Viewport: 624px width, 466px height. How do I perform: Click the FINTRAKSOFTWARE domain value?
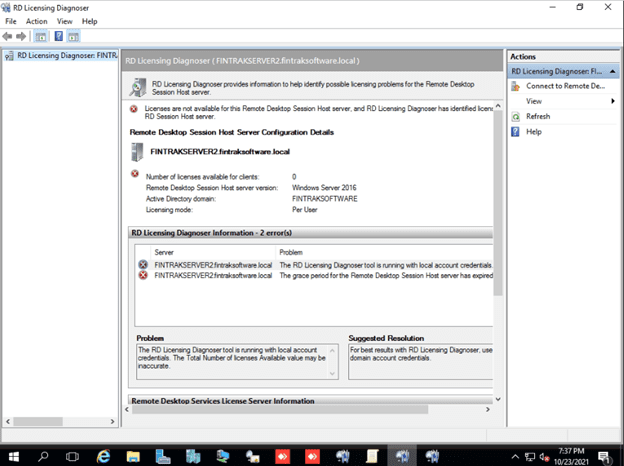coord(325,199)
